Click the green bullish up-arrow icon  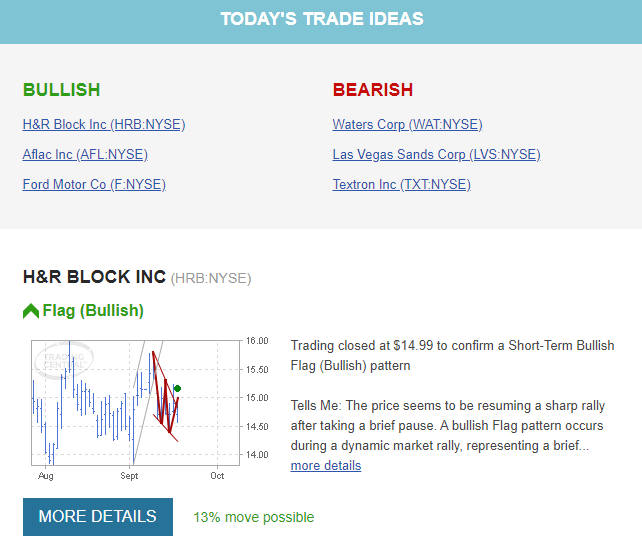31,311
